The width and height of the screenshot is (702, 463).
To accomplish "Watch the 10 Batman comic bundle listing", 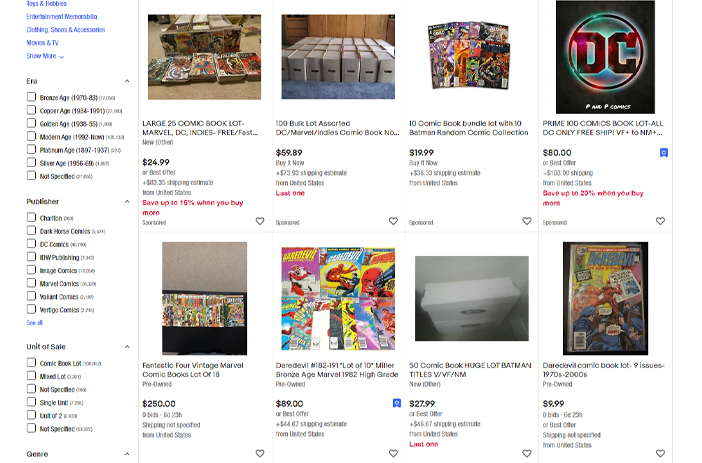I will (526, 221).
